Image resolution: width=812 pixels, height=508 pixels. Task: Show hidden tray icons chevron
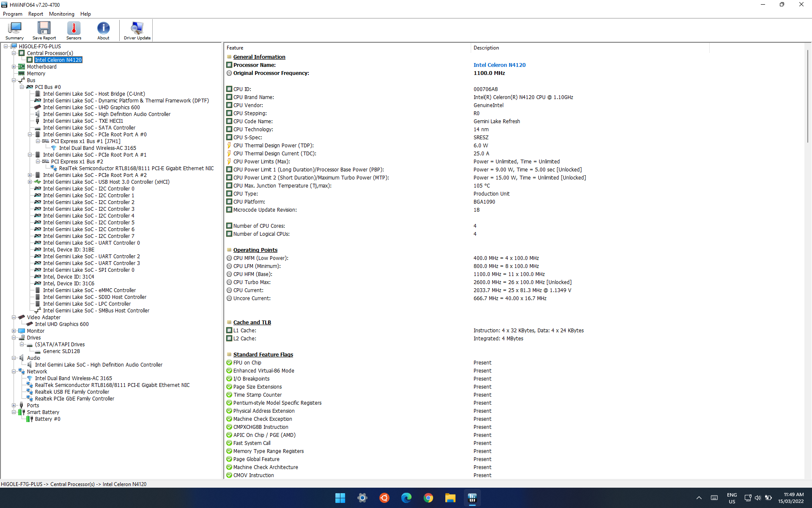pos(699,498)
